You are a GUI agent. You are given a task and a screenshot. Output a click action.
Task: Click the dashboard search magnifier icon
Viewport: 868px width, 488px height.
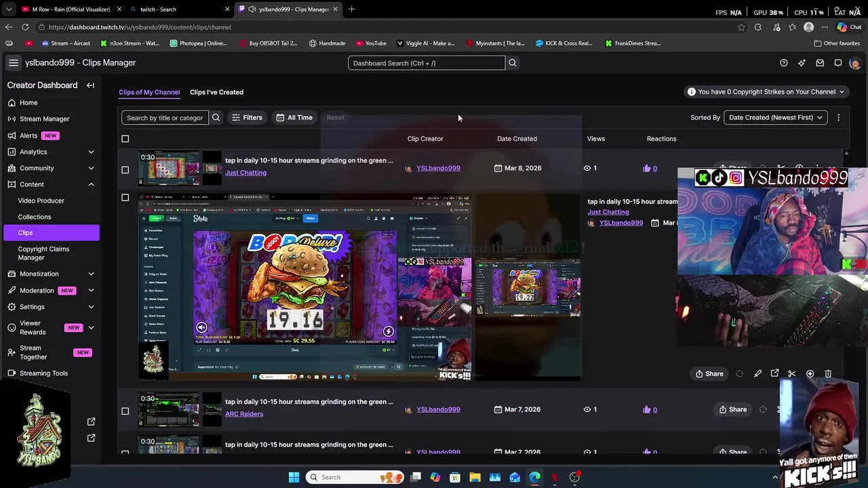513,63
